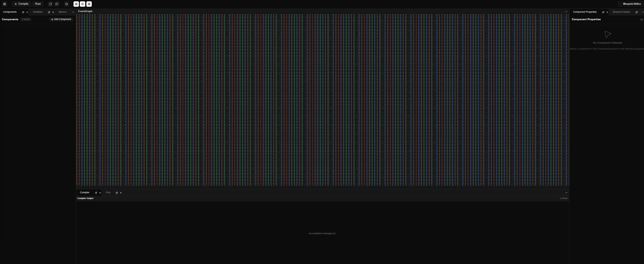Click the Save floppy disk icon

(4, 4)
